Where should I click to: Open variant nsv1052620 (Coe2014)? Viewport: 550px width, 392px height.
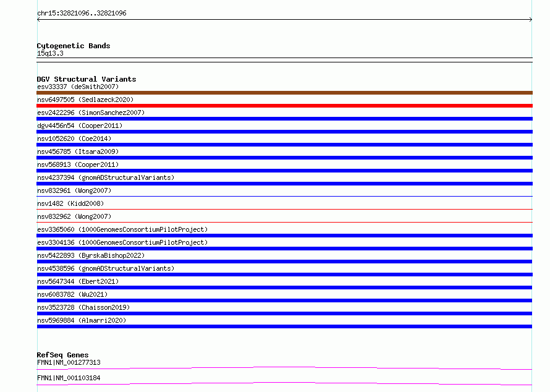(74, 138)
